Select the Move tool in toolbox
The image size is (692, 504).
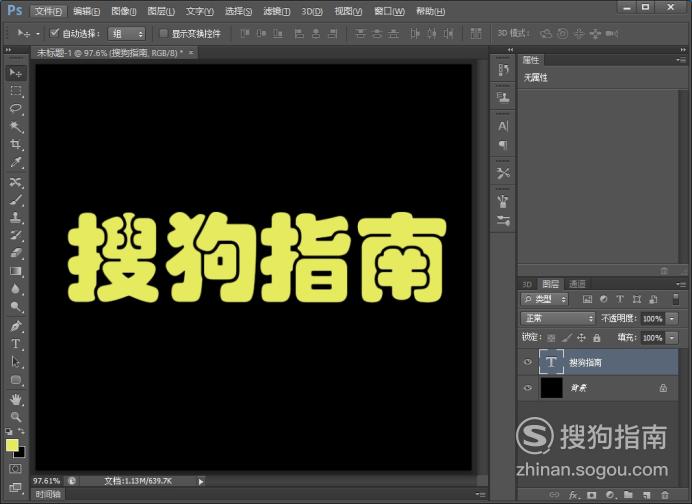pos(16,72)
